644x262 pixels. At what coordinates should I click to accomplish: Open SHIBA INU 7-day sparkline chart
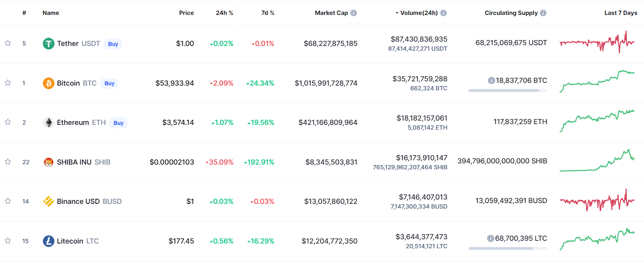597,160
